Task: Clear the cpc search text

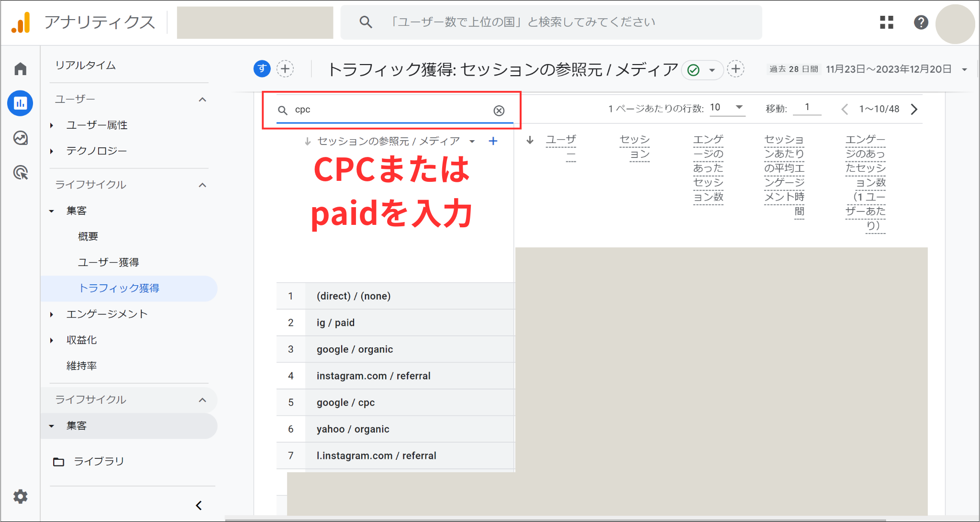Action: (499, 111)
